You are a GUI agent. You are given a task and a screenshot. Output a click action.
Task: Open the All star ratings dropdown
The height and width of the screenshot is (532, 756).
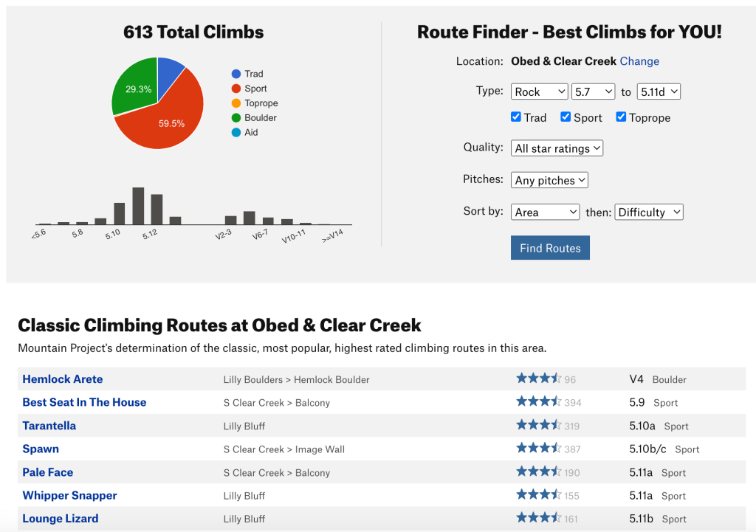557,148
